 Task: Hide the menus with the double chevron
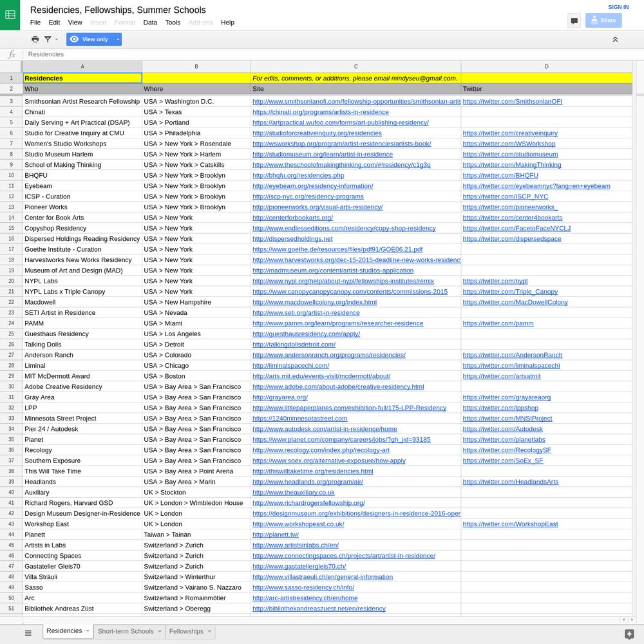pyautogui.click(x=615, y=39)
